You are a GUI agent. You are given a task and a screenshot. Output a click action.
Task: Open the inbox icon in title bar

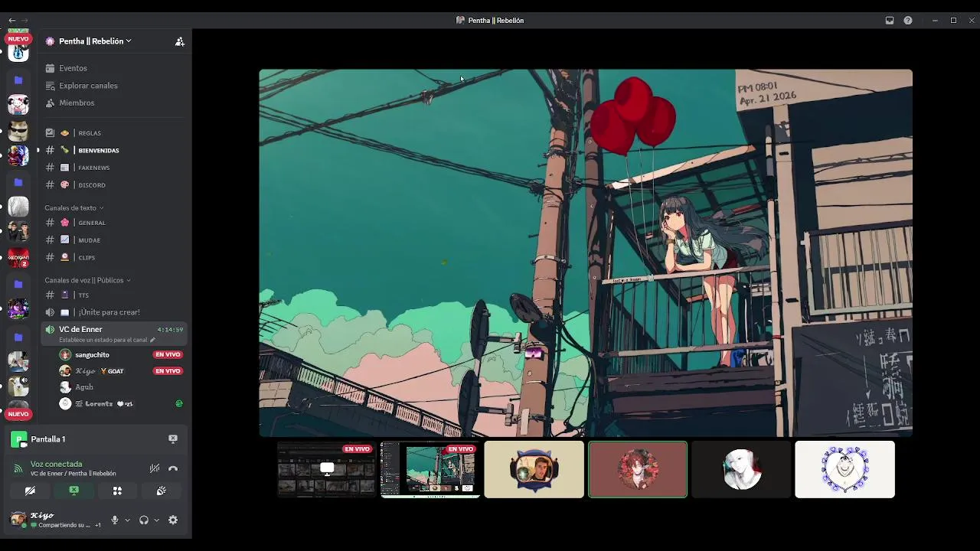[x=890, y=21]
